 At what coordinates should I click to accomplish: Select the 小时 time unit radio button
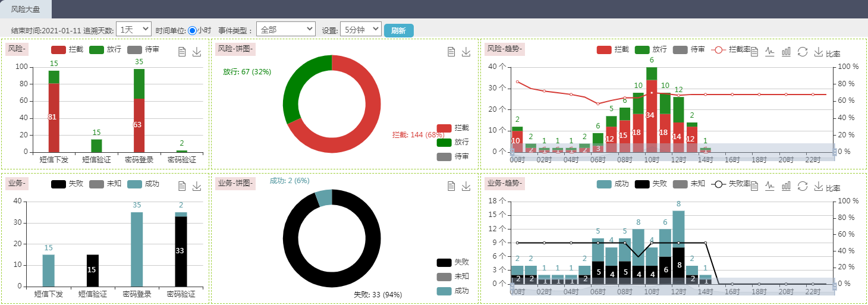[x=193, y=30]
